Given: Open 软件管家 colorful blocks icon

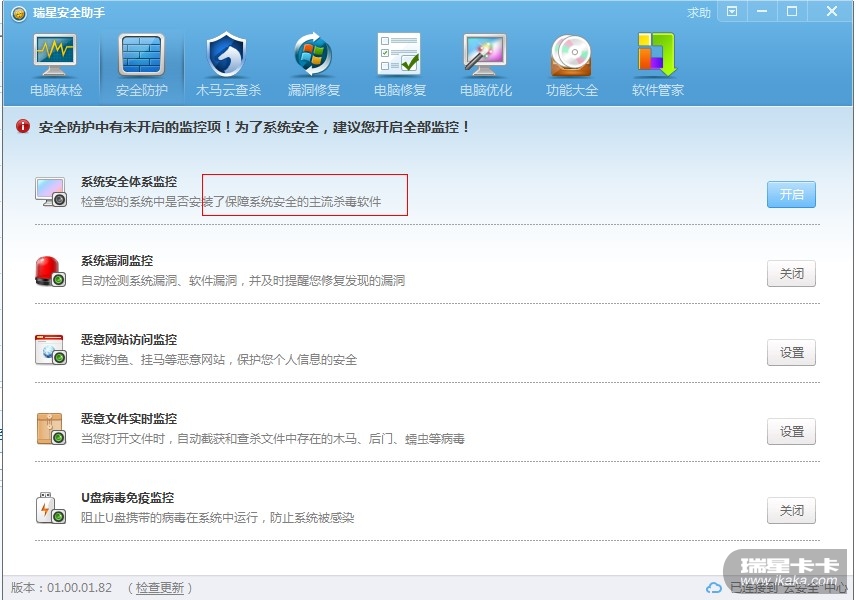Looking at the screenshot, I should 657,54.
